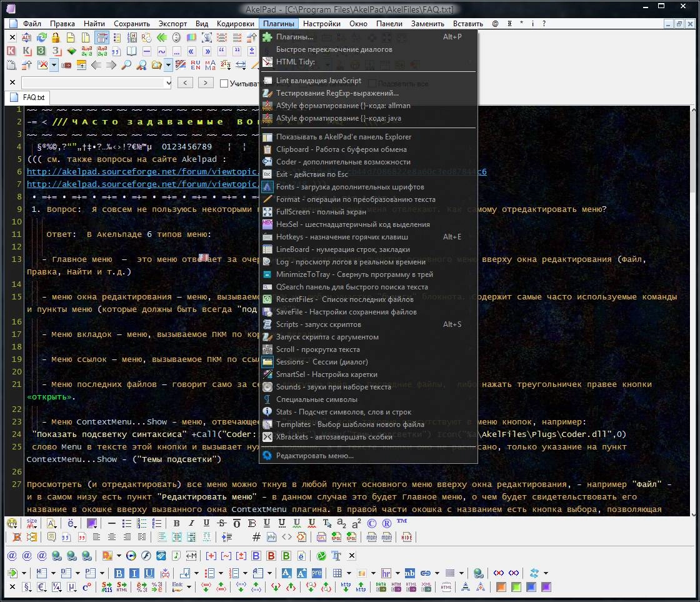
Task: Expand dropdown arrow beside the hr icon
Action: coord(397,573)
